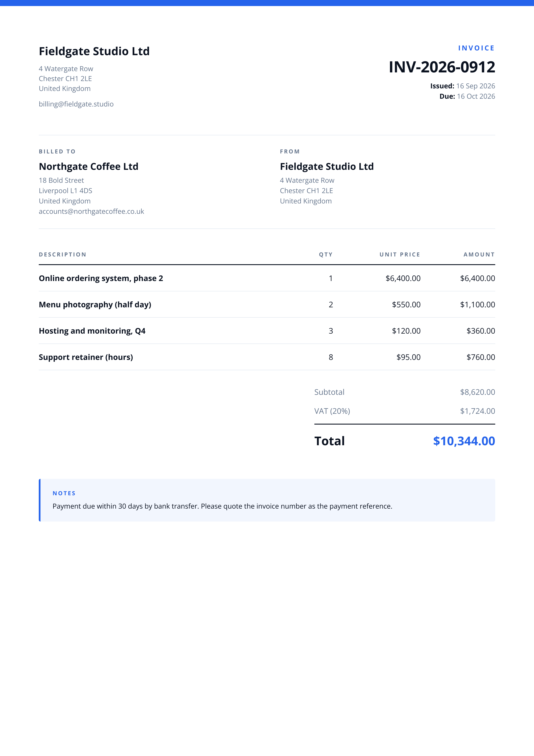
Task: Click the blue INVOICE heading label
Action: point(477,48)
